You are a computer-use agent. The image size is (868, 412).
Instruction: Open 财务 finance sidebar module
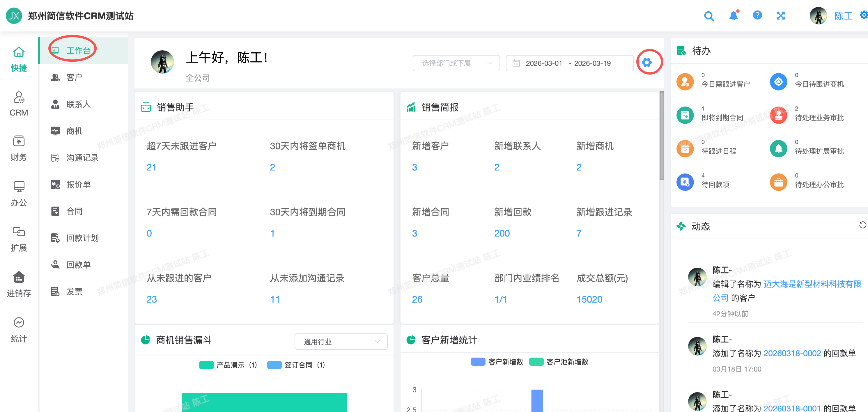pyautogui.click(x=19, y=149)
